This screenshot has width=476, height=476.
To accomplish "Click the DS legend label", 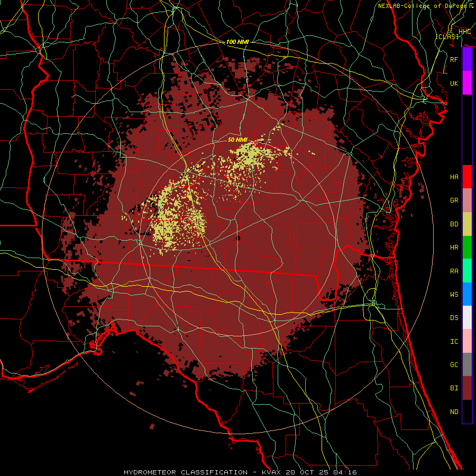I will click(454, 318).
